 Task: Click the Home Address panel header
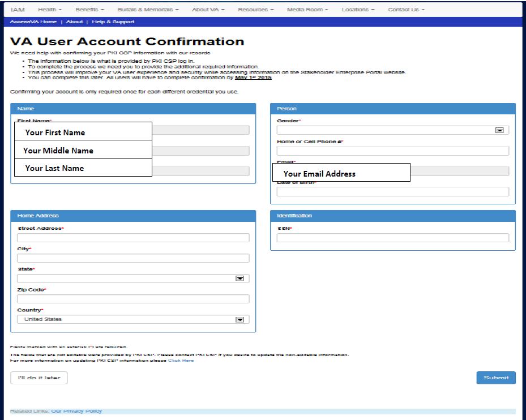(133, 216)
